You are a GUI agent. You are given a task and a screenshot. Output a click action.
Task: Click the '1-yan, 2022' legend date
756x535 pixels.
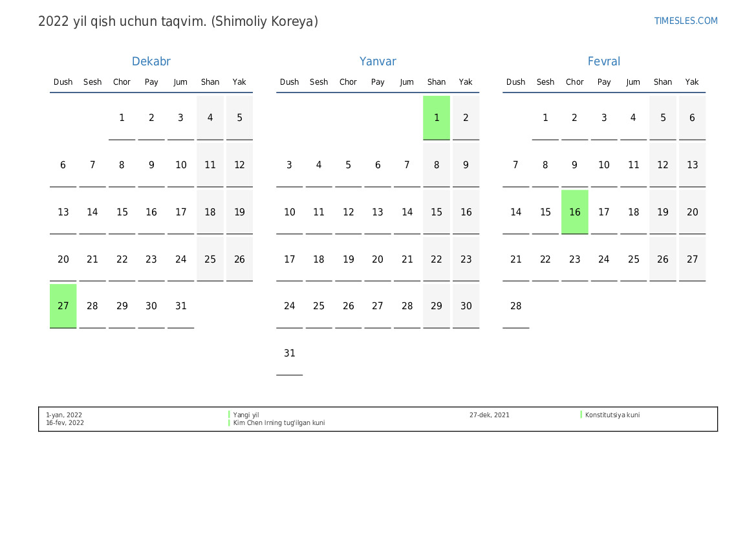(64, 415)
